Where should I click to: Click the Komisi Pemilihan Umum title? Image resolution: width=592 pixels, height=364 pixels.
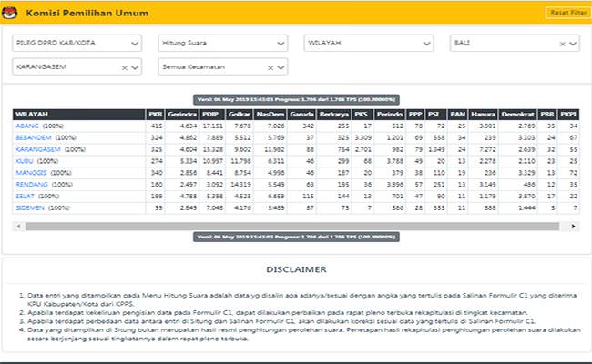click(87, 13)
